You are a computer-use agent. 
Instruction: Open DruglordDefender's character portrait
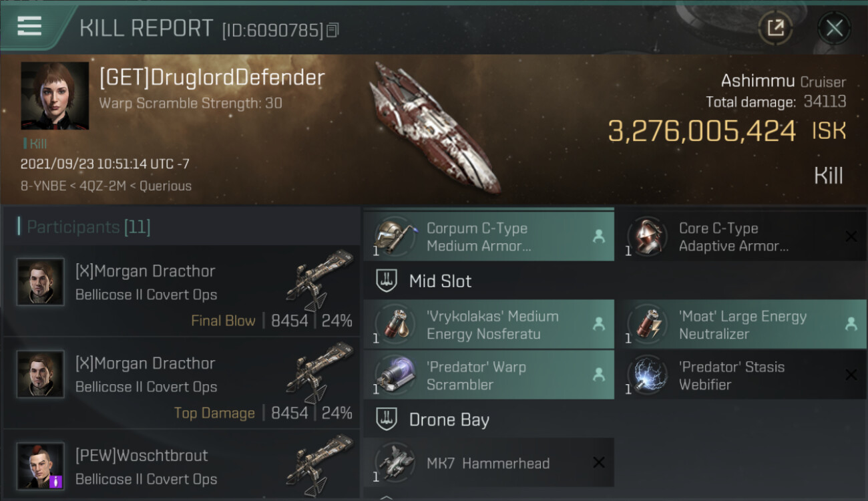coord(55,96)
